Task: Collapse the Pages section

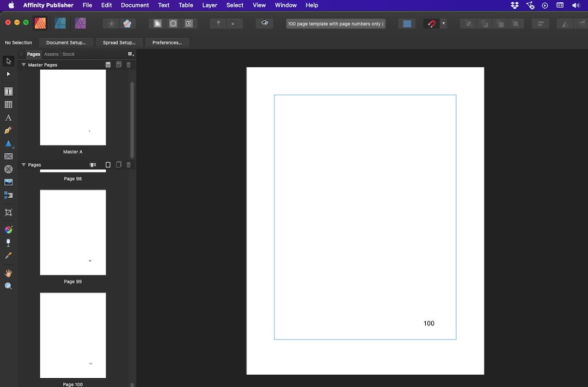Action: tap(23, 164)
